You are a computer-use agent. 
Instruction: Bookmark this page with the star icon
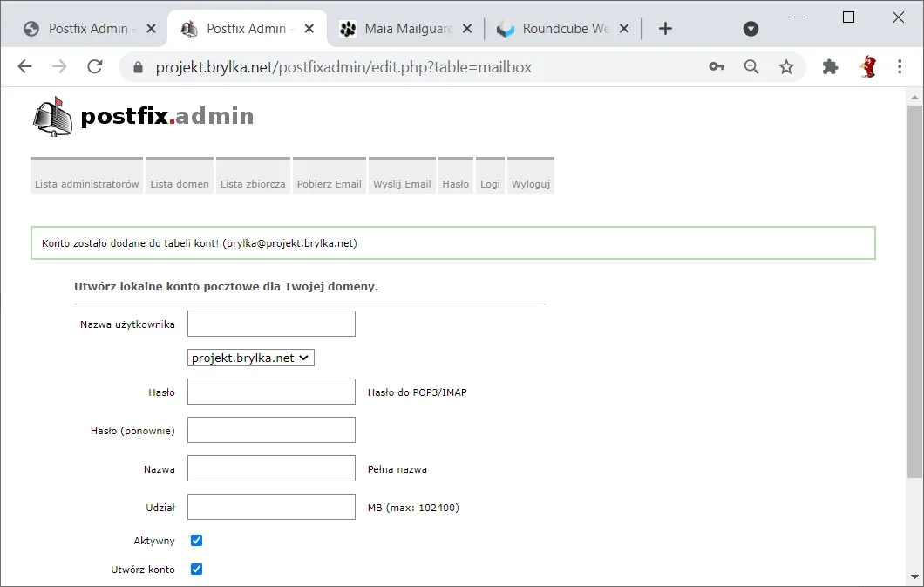pyautogui.click(x=786, y=66)
